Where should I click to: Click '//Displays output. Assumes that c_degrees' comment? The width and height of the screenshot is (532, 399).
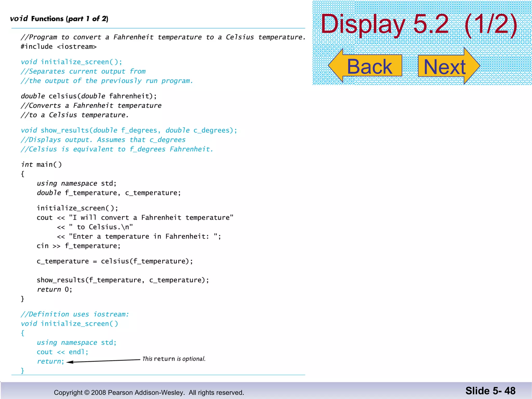click(103, 140)
